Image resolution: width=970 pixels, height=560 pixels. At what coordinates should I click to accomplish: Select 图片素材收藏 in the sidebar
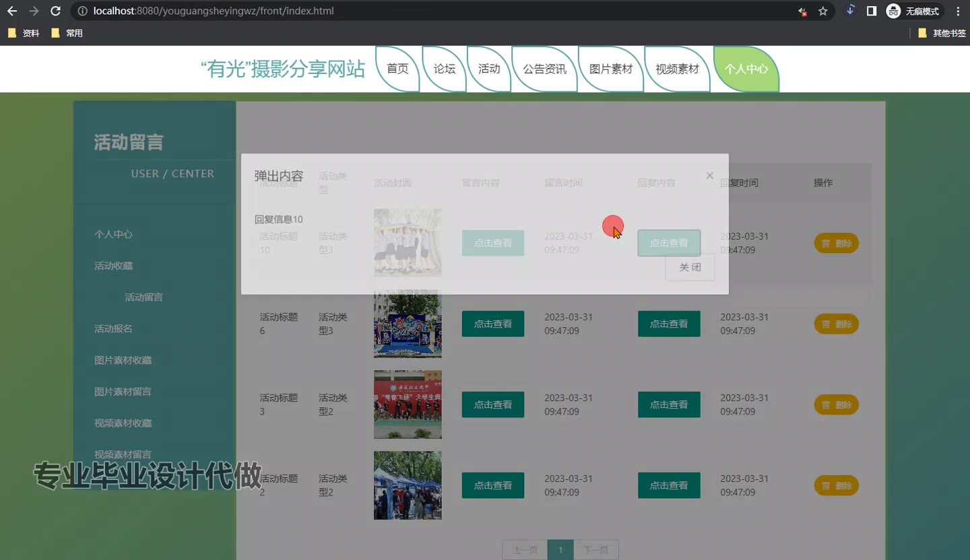(x=123, y=360)
